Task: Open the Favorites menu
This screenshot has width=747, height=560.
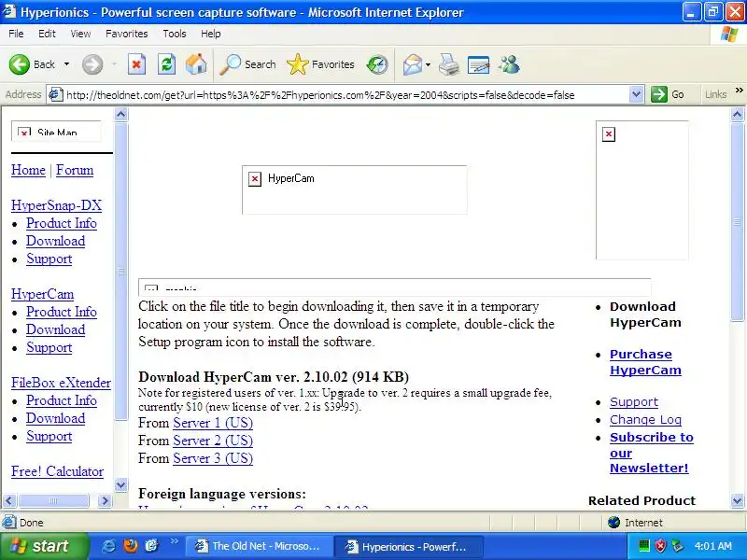Action: [127, 34]
